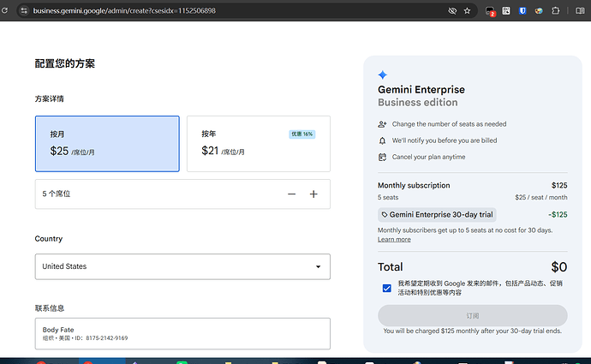The height and width of the screenshot is (364, 591).
Task: Click the browser reload icon
Action: tap(4, 10)
